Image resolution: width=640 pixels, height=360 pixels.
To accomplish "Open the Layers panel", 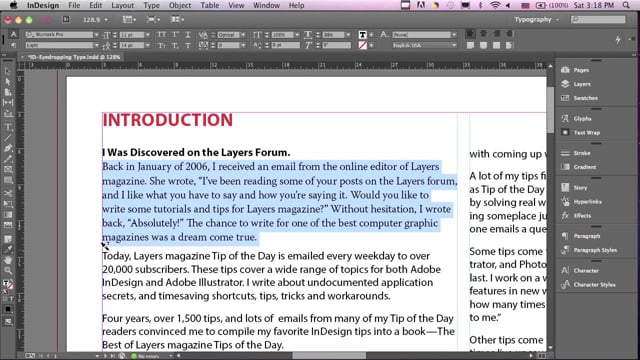I will click(576, 84).
